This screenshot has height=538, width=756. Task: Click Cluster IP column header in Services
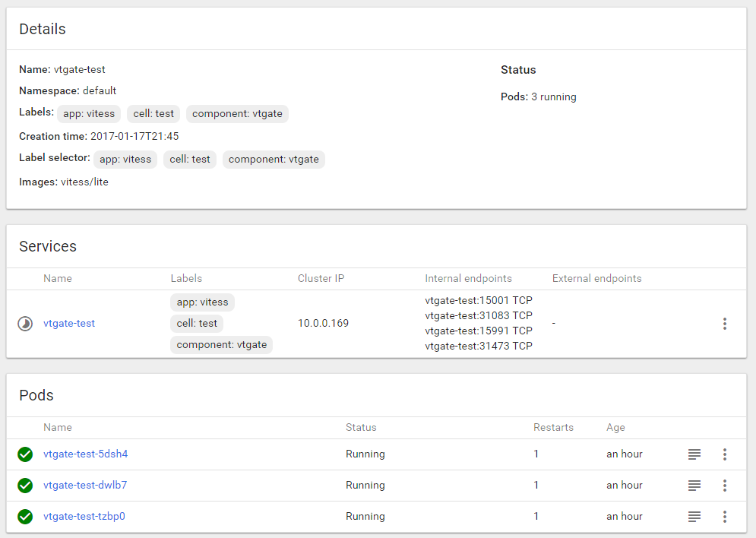pos(321,279)
